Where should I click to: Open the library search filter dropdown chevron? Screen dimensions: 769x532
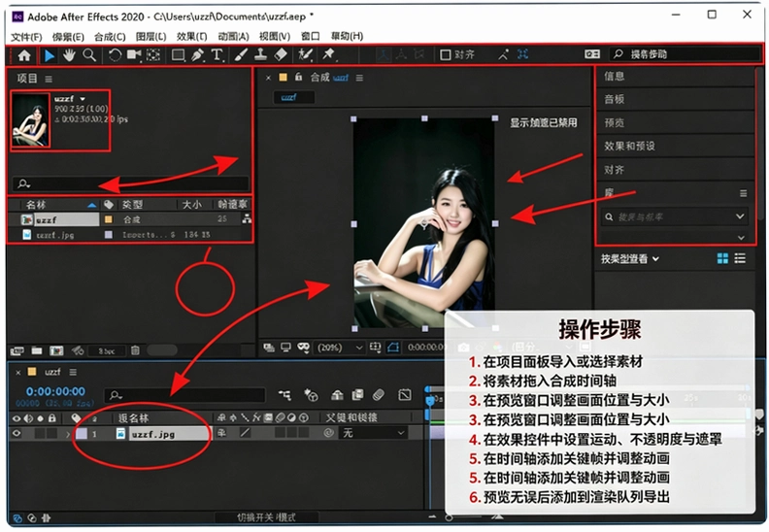pos(740,216)
